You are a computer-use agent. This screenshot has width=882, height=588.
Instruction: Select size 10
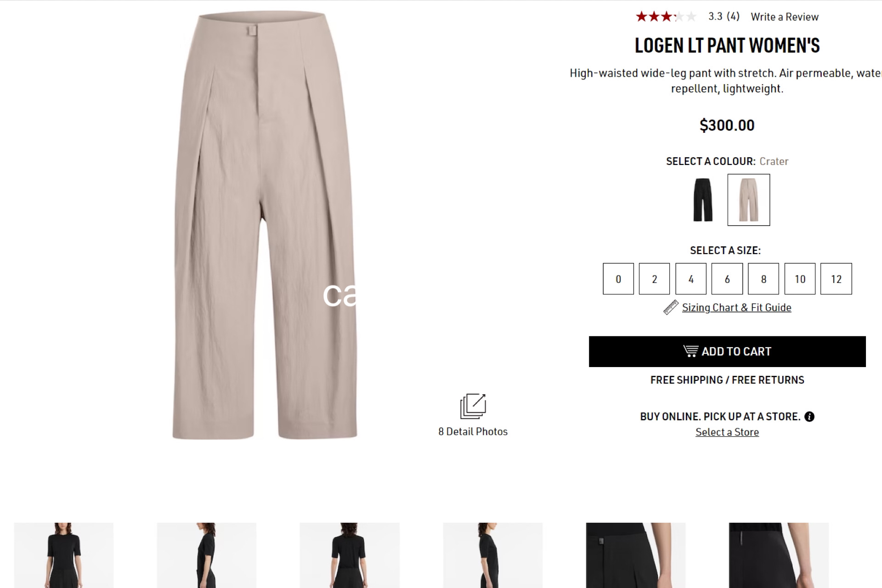click(x=800, y=279)
